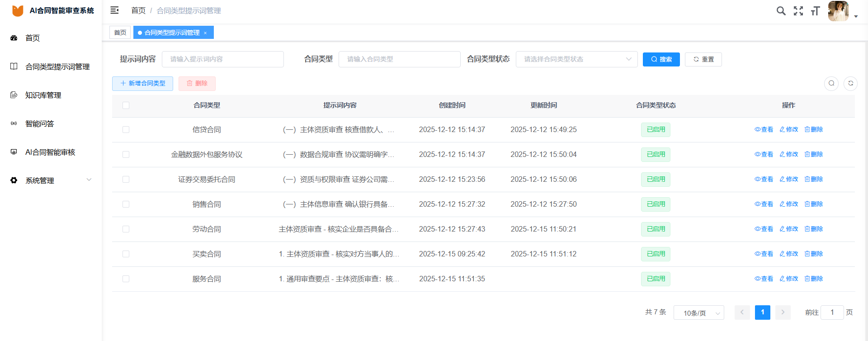Image resolution: width=868 pixels, height=341 pixels.
Task: Click 系统管理 in the sidebar
Action: point(40,180)
